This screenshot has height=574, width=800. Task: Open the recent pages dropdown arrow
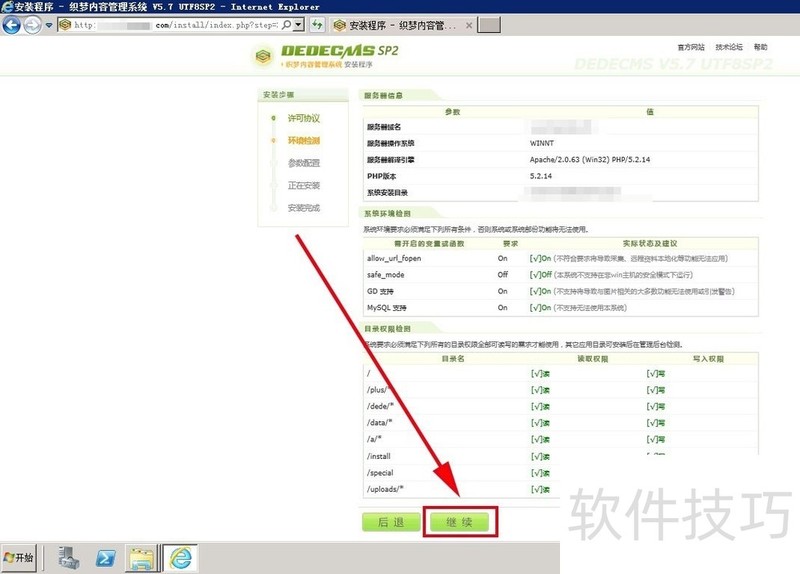48,25
